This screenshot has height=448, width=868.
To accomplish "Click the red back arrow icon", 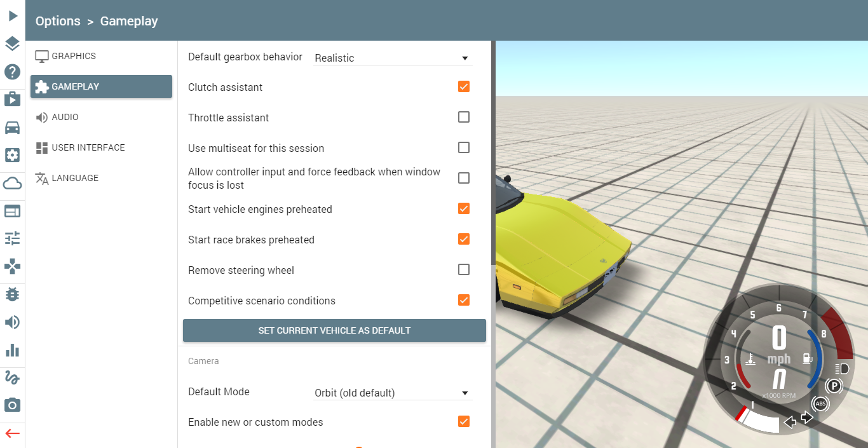I will pos(13,434).
